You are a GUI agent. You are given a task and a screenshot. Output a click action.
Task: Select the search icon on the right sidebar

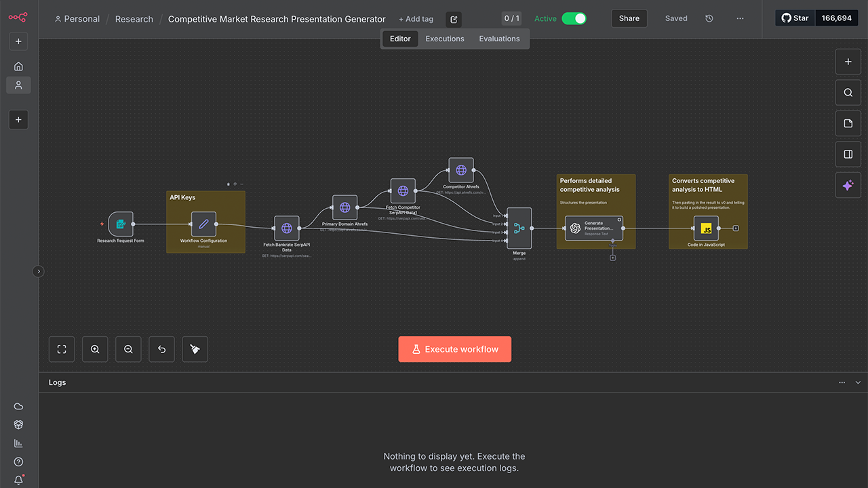tap(848, 92)
